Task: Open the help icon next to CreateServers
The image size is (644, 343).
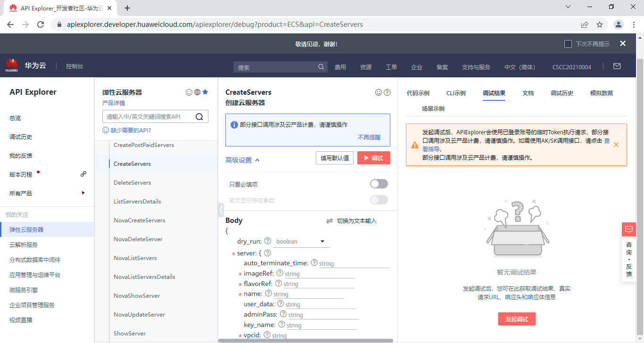Action: (387, 92)
